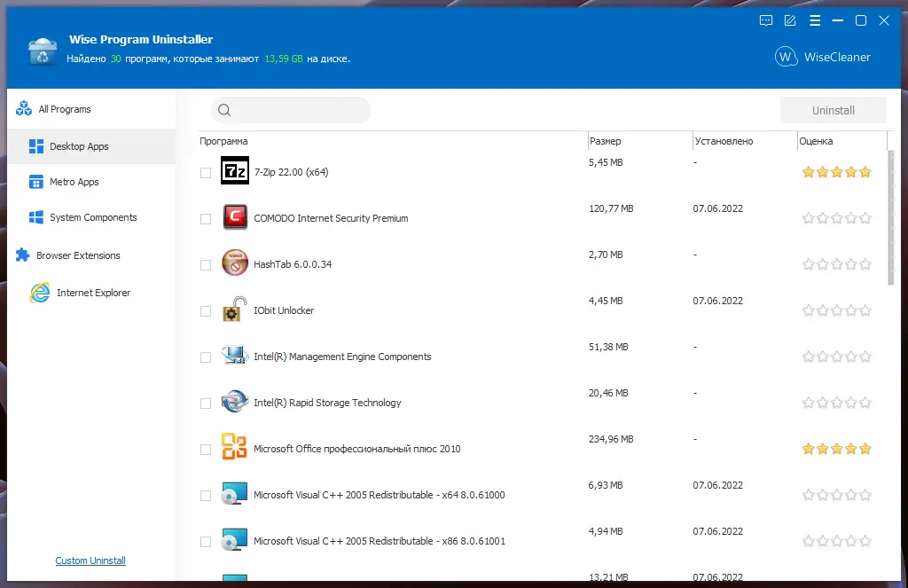Check Visual C++ 2005 x64 8.0.61000 checkbox

coord(206,496)
